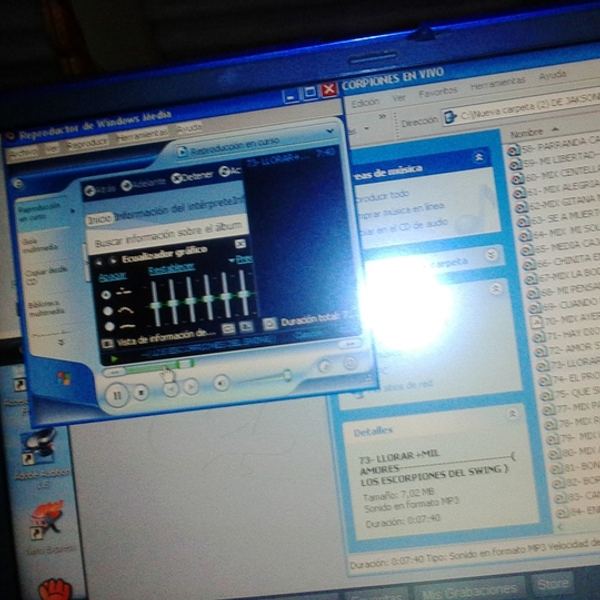Image resolution: width=600 pixels, height=600 pixels.
Task: Click the Store taskbar button
Action: [553, 583]
